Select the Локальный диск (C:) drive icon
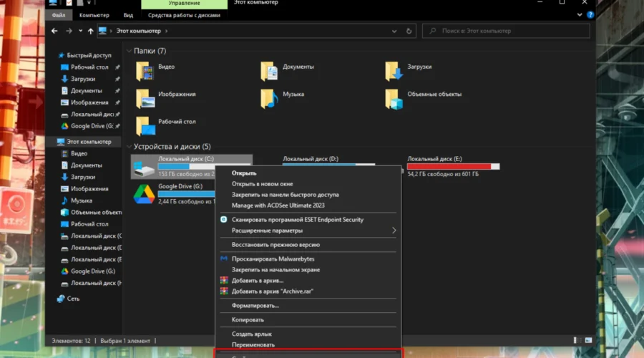This screenshot has height=358, width=644. pos(144,167)
